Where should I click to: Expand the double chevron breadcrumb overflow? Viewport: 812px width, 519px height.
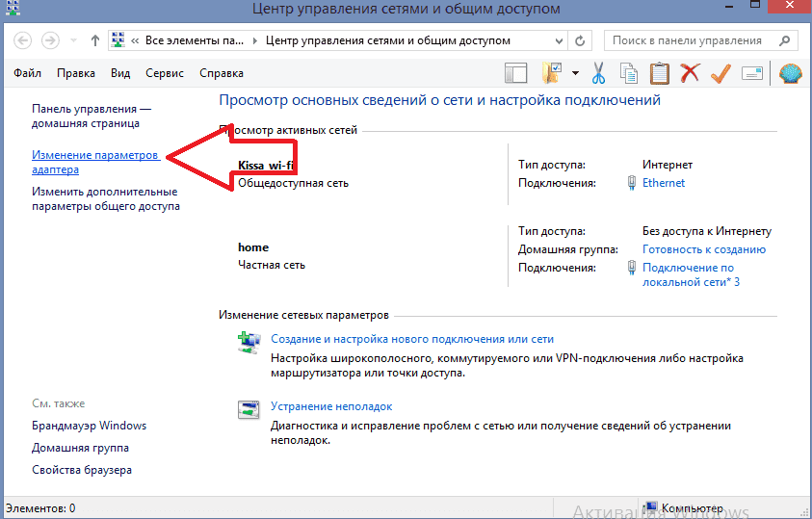135,40
